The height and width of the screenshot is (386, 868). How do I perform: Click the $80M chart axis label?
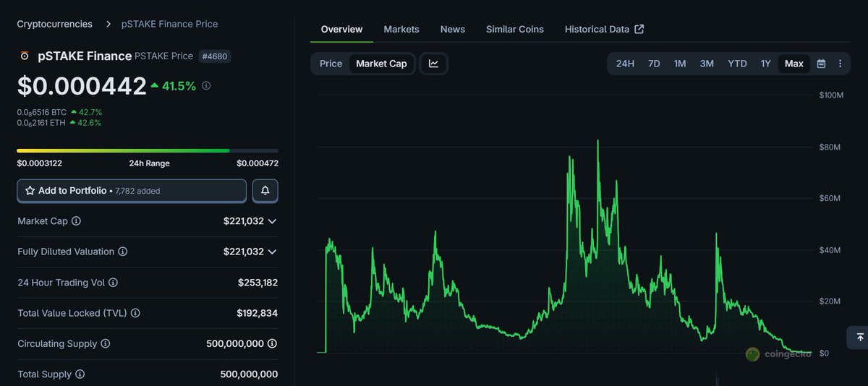pyautogui.click(x=829, y=147)
